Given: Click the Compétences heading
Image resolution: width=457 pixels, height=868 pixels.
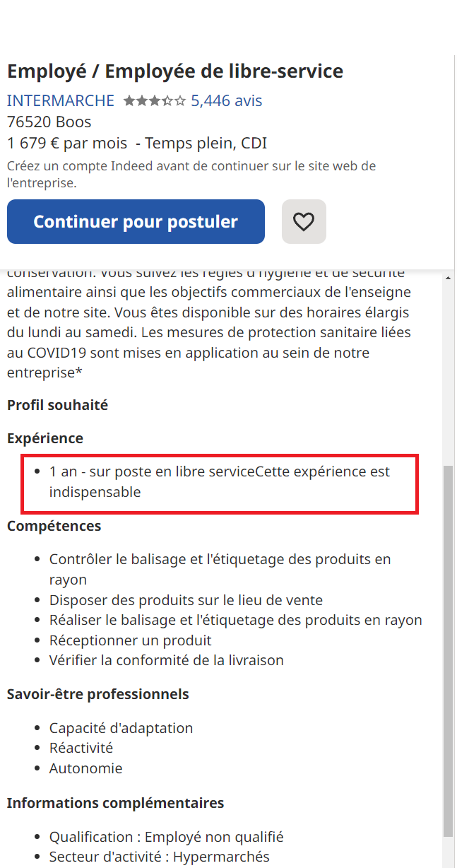Looking at the screenshot, I should [54, 526].
